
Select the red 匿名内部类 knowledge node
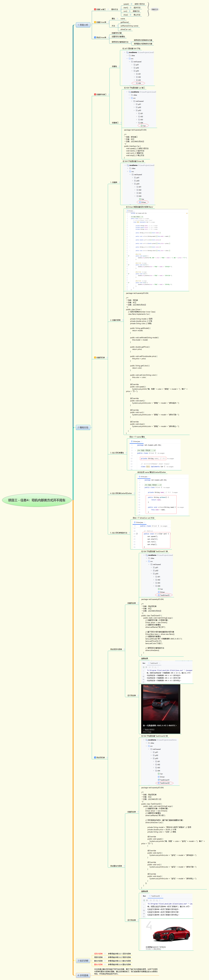(x=98, y=964)
